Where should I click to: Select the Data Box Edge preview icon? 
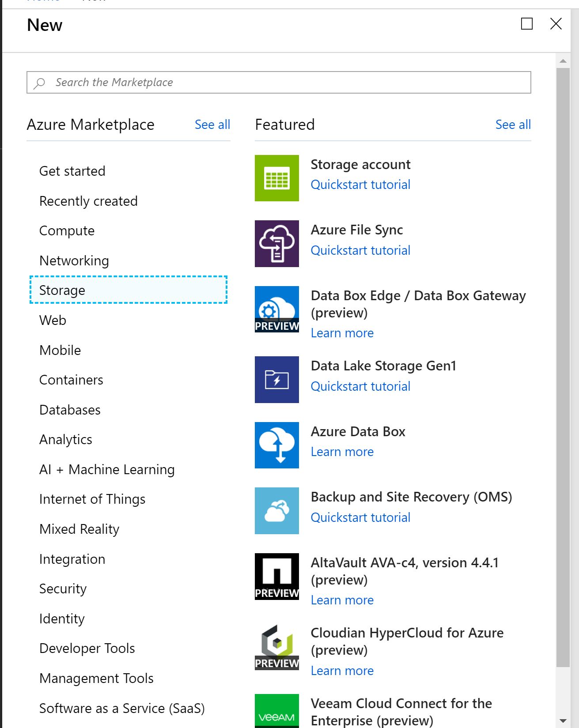coord(277,309)
